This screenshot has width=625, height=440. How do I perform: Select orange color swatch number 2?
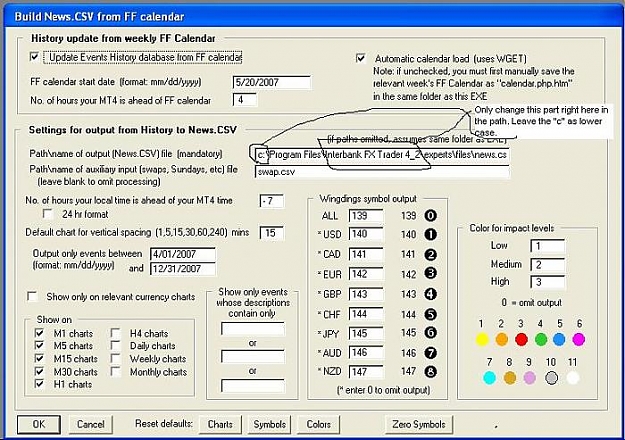pos(502,340)
